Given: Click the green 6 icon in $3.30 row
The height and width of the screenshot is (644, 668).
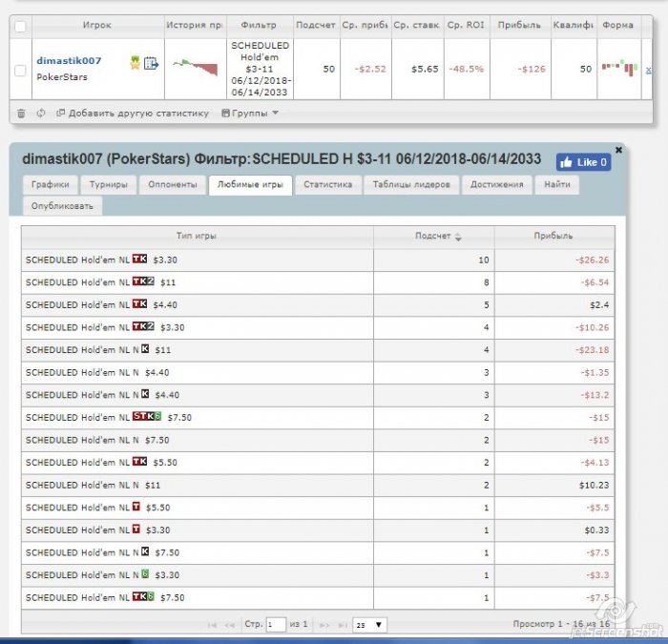Looking at the screenshot, I should pyautogui.click(x=145, y=574).
